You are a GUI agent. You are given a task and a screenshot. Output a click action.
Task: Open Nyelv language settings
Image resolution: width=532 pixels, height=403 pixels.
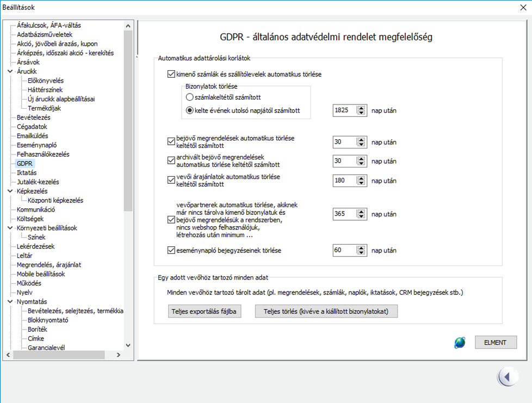(x=24, y=293)
